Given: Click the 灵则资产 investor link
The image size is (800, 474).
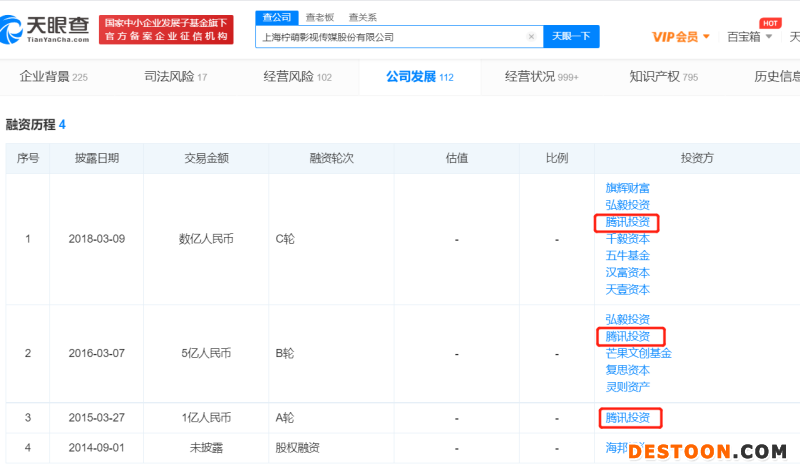Looking at the screenshot, I should pyautogui.click(x=627, y=387).
